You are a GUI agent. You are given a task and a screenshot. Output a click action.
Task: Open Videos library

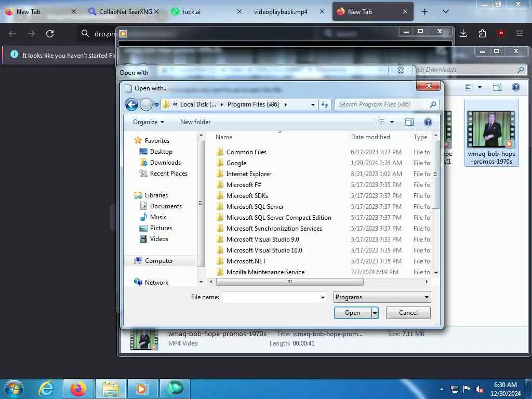[x=154, y=239]
